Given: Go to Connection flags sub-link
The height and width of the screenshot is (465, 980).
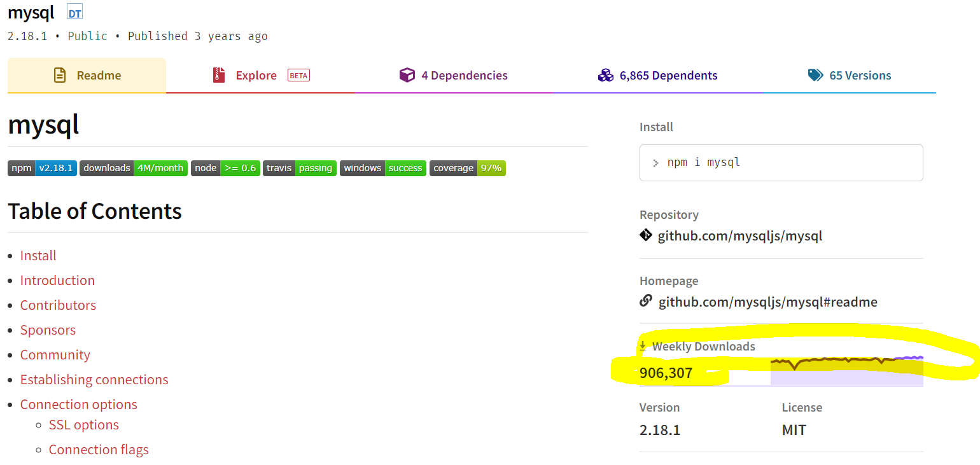Looking at the screenshot, I should [99, 449].
